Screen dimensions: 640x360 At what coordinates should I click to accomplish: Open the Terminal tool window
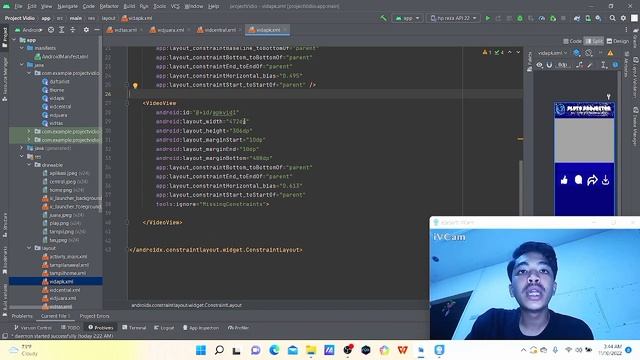point(134,328)
